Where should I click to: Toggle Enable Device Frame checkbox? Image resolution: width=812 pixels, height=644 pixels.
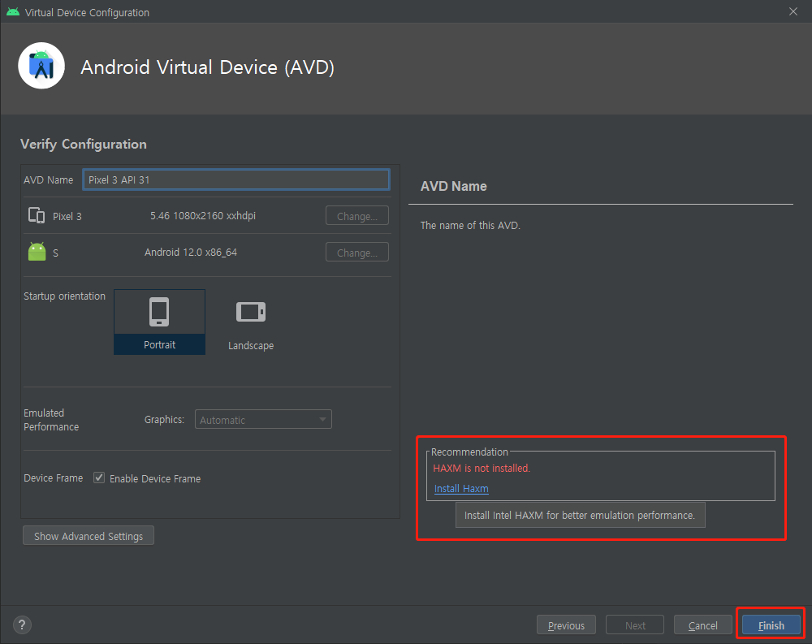tap(99, 478)
